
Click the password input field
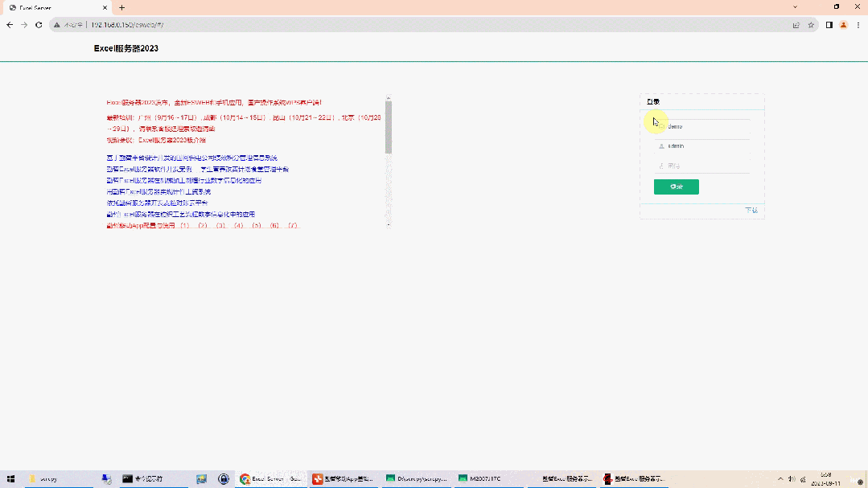pyautogui.click(x=702, y=166)
